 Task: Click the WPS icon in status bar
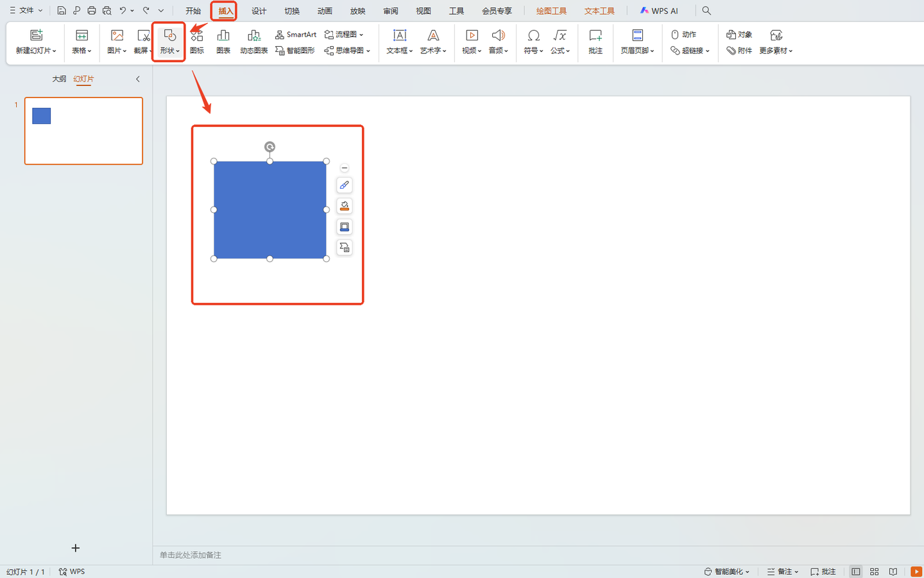pos(71,572)
